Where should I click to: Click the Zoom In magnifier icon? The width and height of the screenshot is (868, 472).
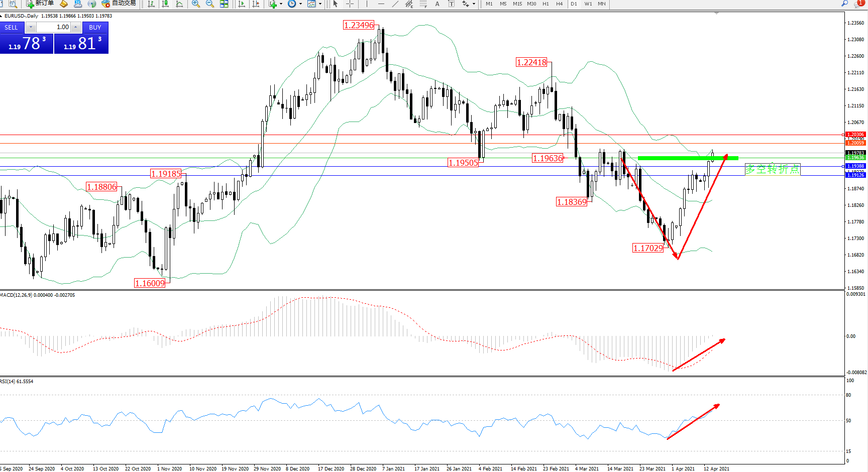click(x=196, y=4)
